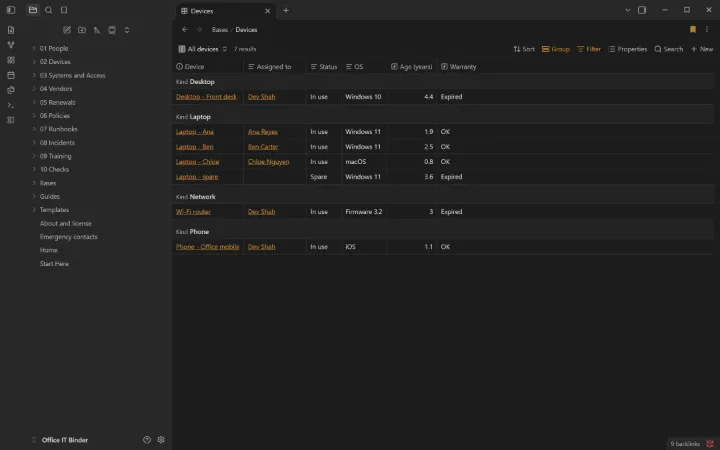Viewport: 720px width, 450px height.
Task: Open the Emergency contacts note
Action: coord(68,237)
